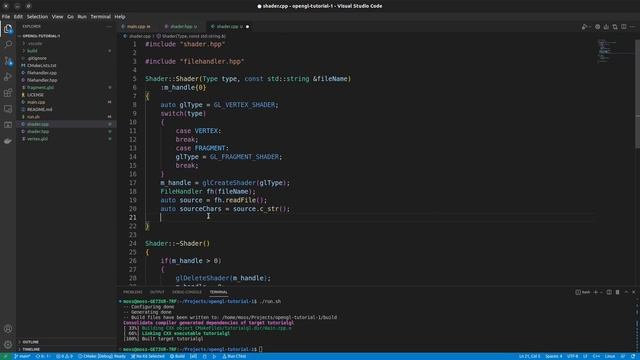Open the notifications bell in status bar
The image size is (640, 360).
pyautogui.click(x=633, y=356)
